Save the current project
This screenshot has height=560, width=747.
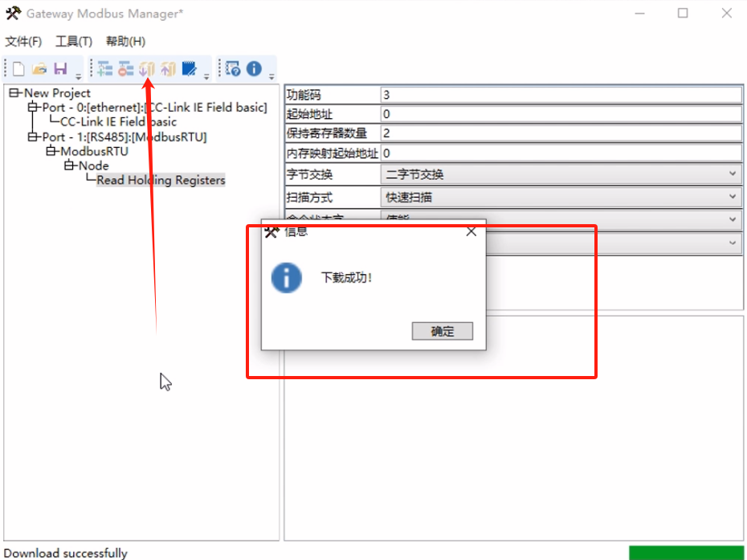click(x=60, y=68)
